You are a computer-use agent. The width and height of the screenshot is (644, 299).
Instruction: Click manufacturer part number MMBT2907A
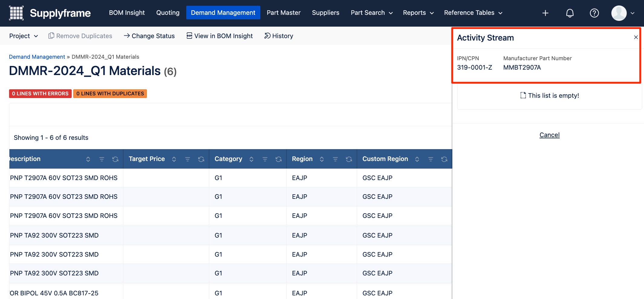(x=522, y=67)
